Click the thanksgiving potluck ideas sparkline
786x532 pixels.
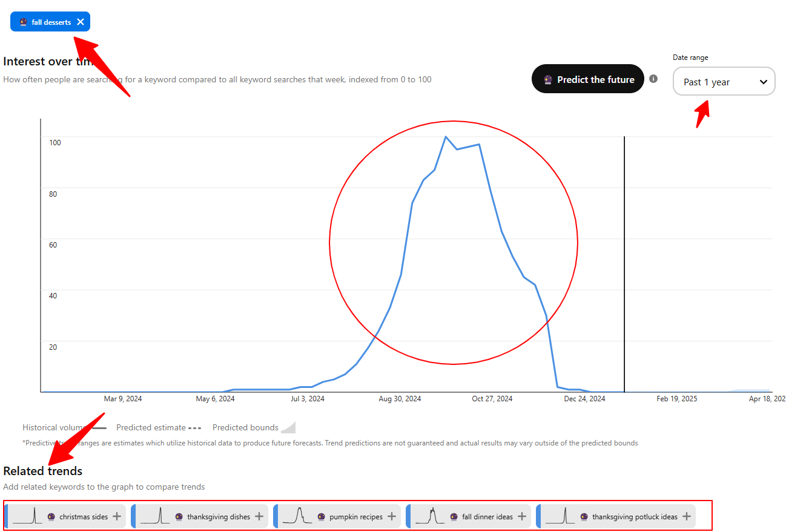(x=560, y=516)
